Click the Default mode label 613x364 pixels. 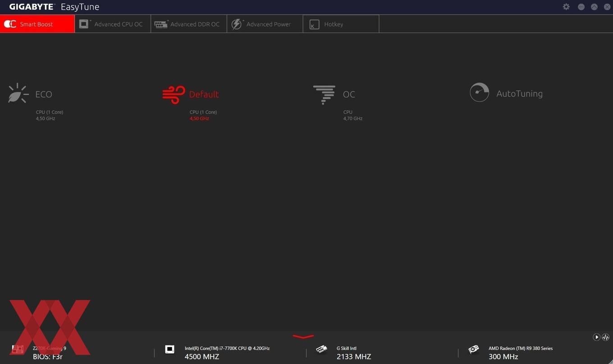point(204,94)
